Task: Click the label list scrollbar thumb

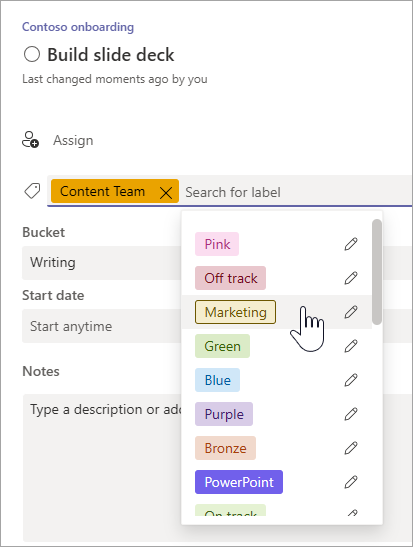Action: coord(377,272)
